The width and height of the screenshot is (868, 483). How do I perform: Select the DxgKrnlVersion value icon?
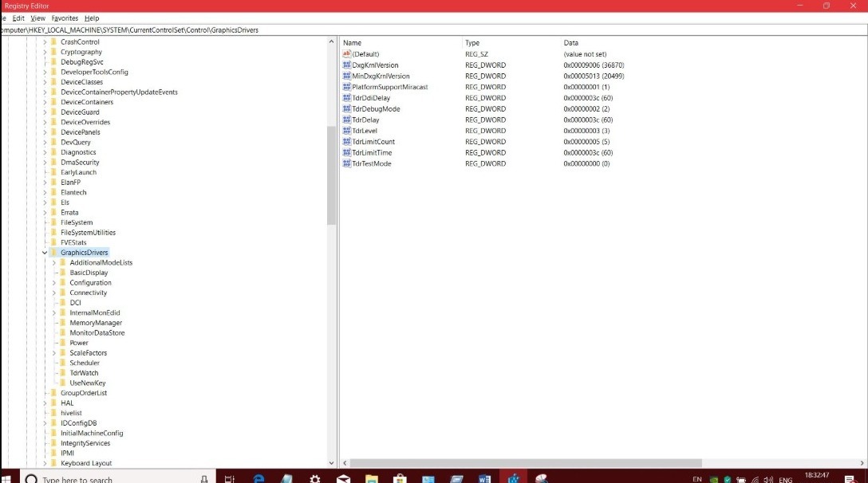(x=346, y=65)
